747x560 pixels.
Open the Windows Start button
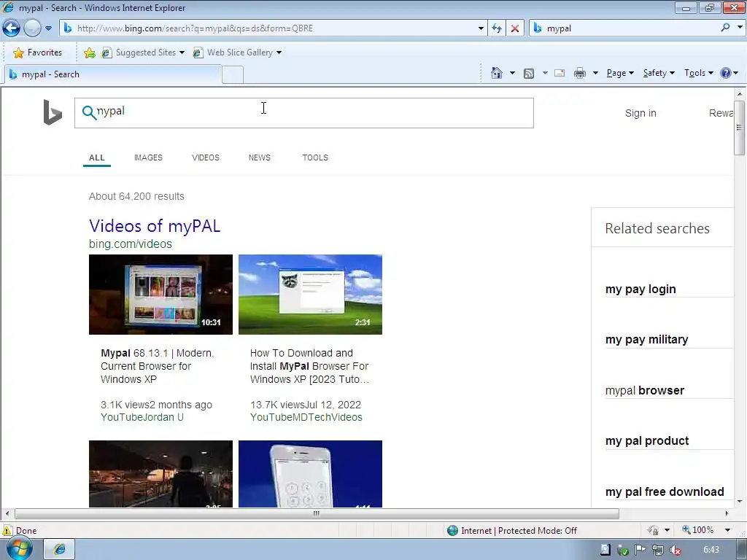click(19, 548)
